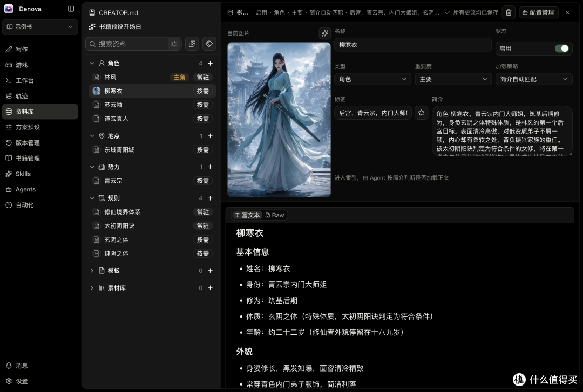Open 设置 at sidebar bottom
583x392 pixels.
click(x=40, y=381)
